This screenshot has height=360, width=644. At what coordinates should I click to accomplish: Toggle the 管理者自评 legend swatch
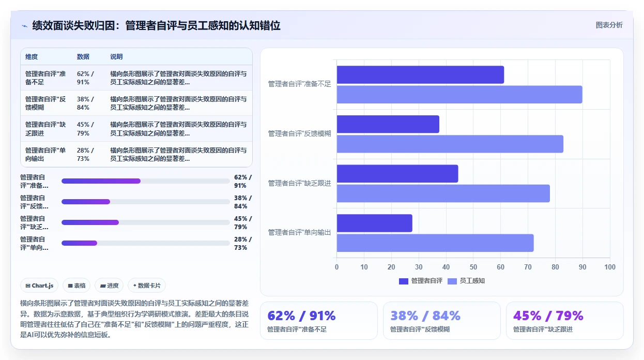(404, 281)
